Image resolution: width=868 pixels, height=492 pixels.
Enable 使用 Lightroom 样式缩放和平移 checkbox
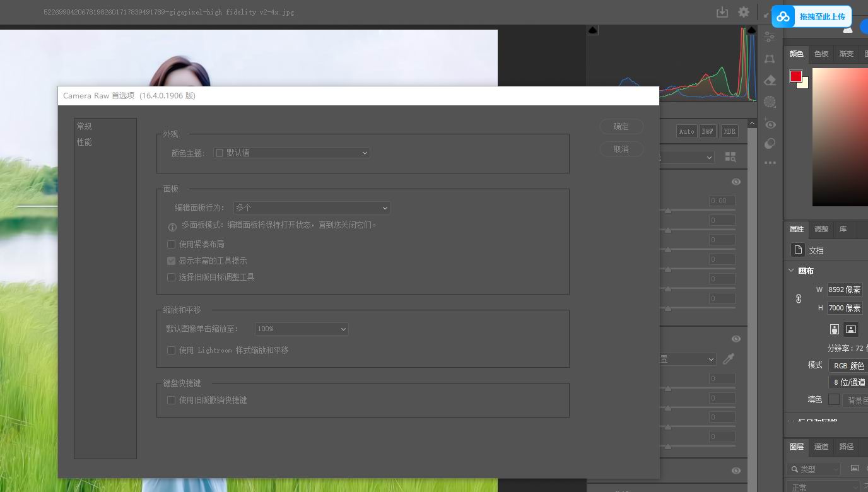click(171, 350)
